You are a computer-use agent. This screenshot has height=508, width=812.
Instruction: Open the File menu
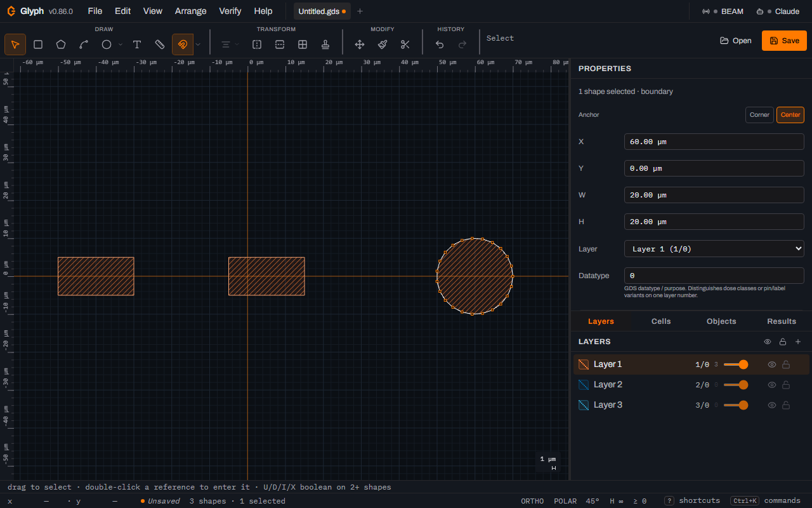(95, 11)
